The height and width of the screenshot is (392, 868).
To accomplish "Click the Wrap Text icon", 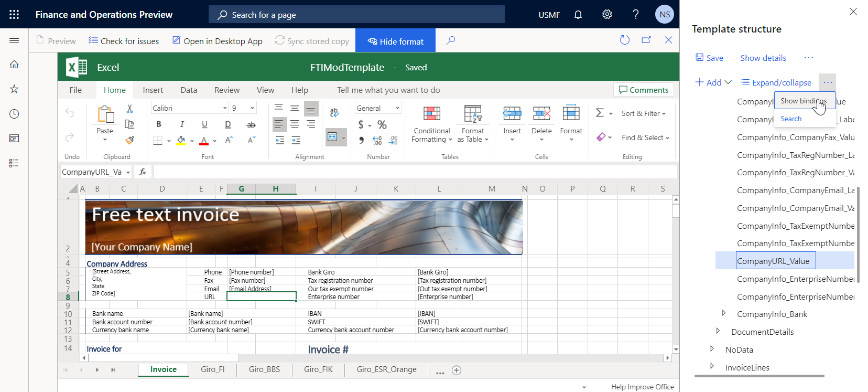I will [334, 112].
